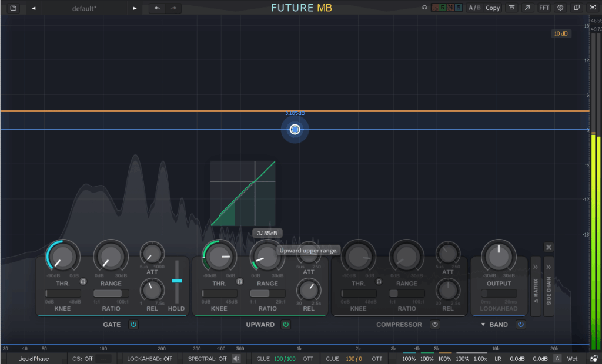
Task: Click the Copy button
Action: (493, 8)
